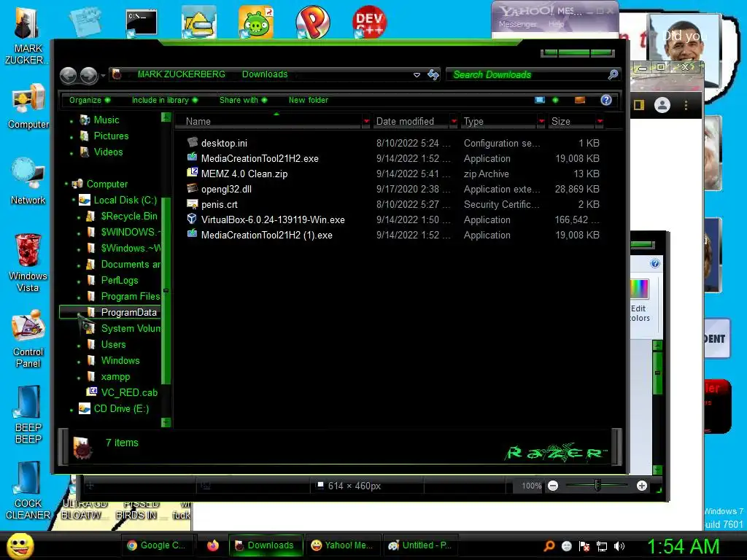Click Edit colors in the Paint window
Viewport: 747px width, 560px height.
(639, 301)
